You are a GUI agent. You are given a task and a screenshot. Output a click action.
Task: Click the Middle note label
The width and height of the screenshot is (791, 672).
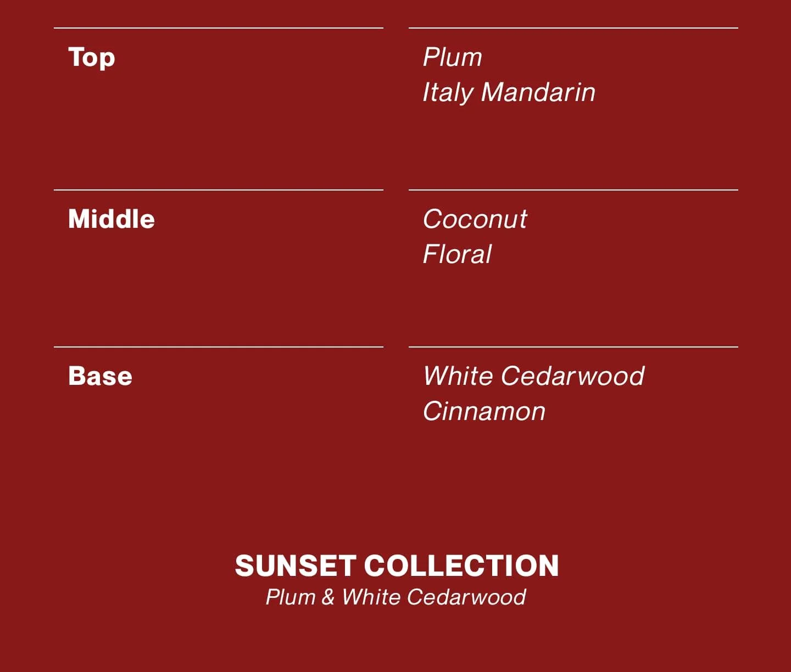click(x=112, y=219)
